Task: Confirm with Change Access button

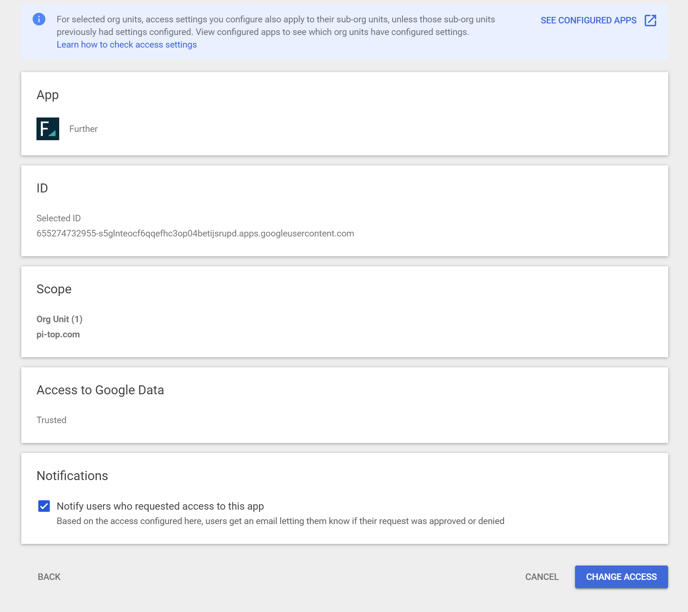Action: 621,577
